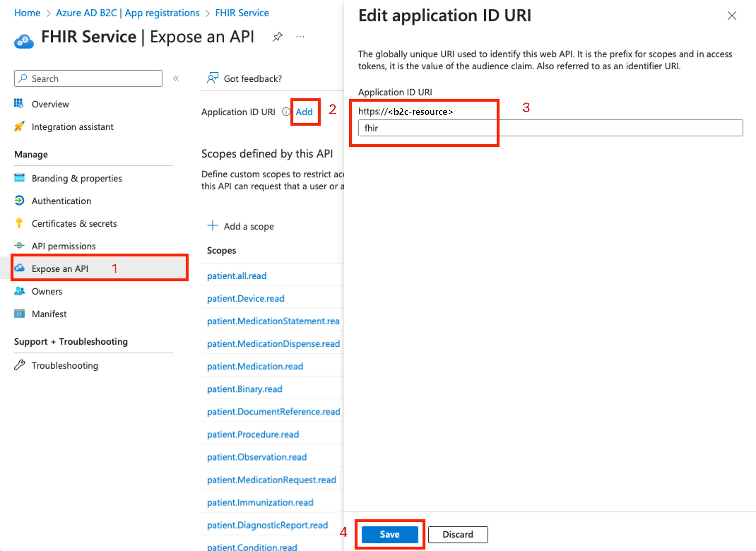This screenshot has width=756, height=551.
Task: Click the Integration assistant rocket icon
Action: 19,126
